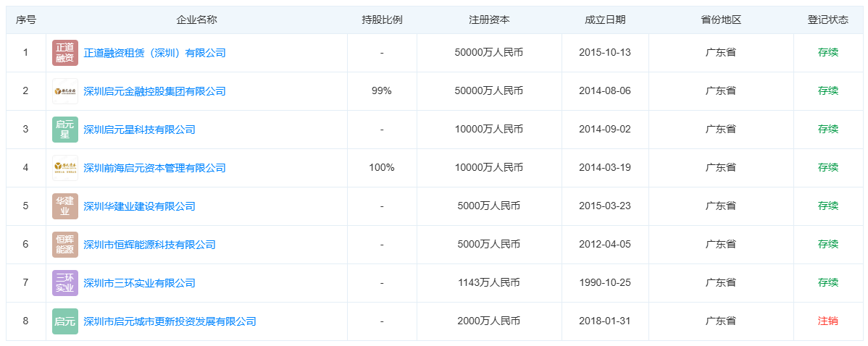The image size is (868, 346).
Task: Click 5000万人民币 in the 深圳华建业建设 row
Action: click(489, 206)
